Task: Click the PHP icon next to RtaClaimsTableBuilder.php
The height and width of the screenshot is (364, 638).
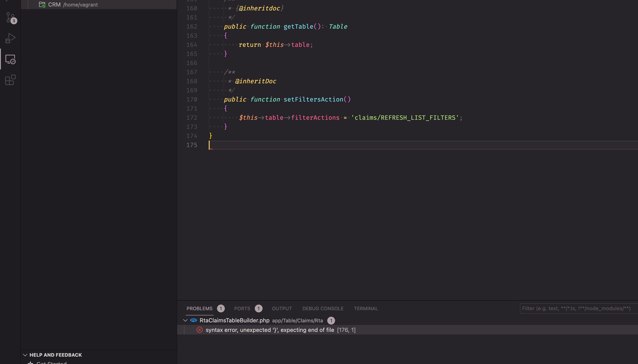Action: pos(193,320)
